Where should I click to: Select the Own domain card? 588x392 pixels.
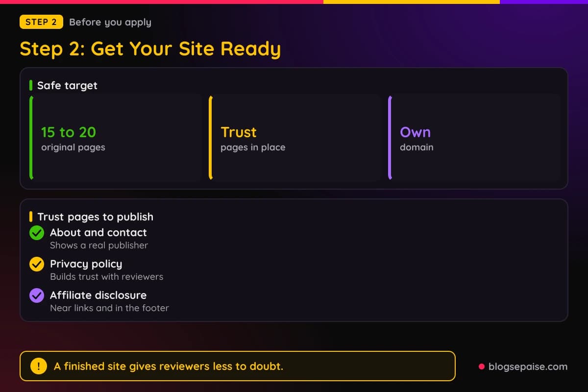point(474,138)
